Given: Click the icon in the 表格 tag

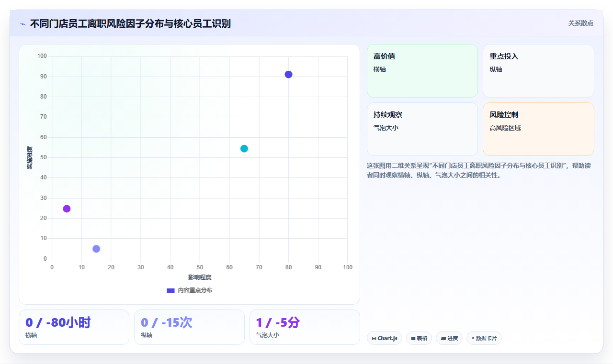Looking at the screenshot, I should [x=413, y=339].
